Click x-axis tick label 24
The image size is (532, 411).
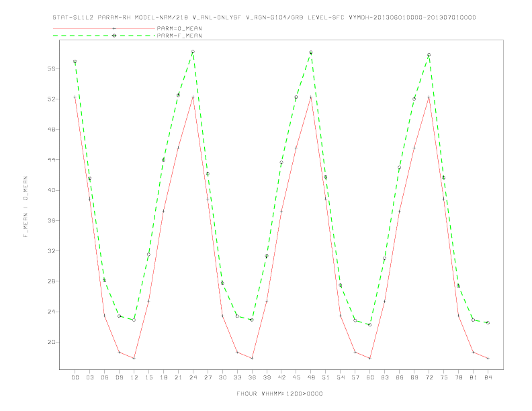tap(193, 377)
